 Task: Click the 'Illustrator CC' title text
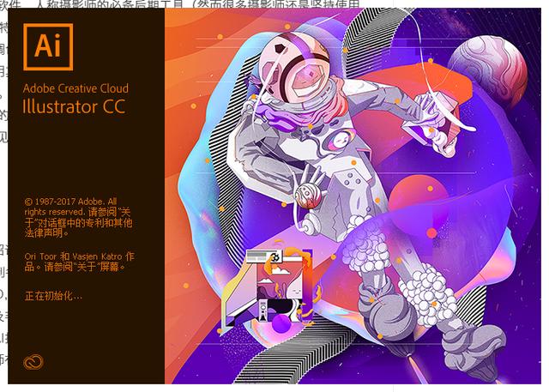tap(74, 106)
